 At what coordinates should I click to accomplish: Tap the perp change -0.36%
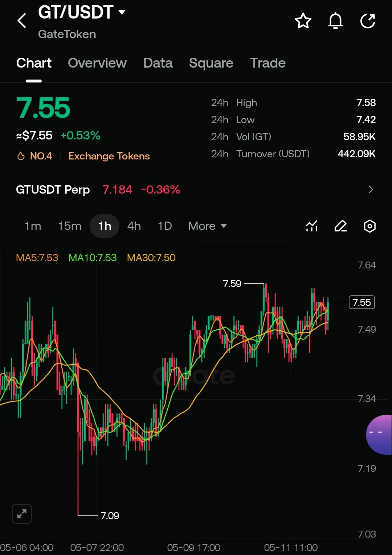click(x=160, y=190)
